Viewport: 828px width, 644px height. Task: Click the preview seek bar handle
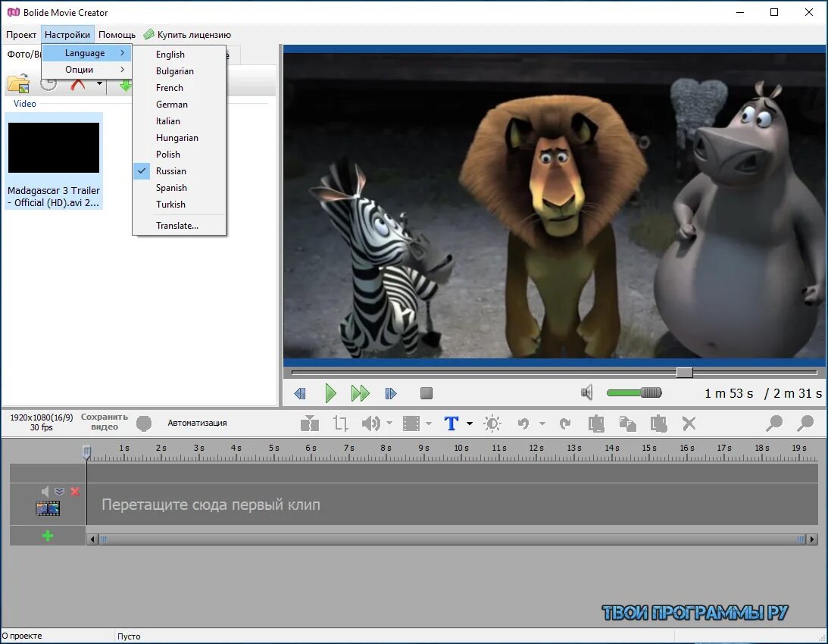[x=684, y=373]
